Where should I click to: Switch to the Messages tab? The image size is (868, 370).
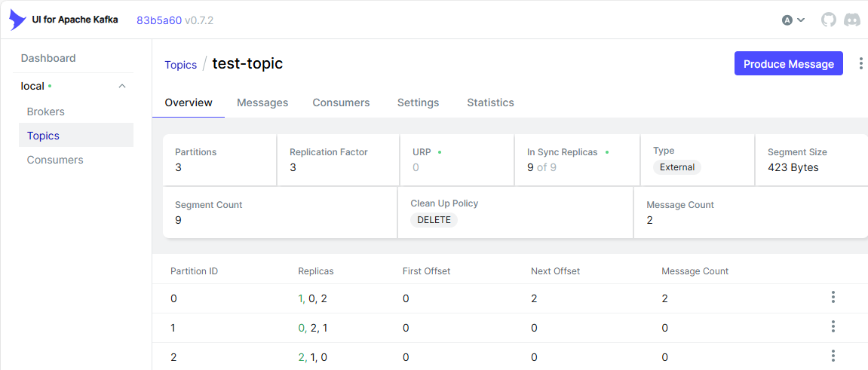(262, 102)
